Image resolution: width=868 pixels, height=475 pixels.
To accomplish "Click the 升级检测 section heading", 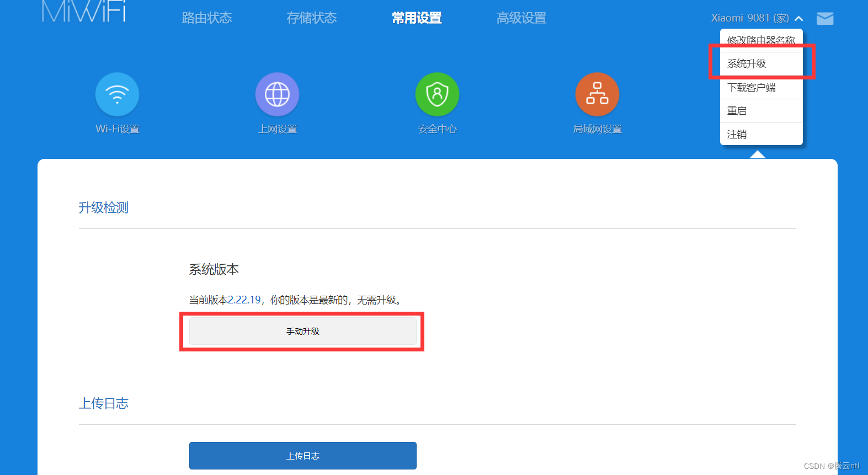I will point(104,207).
